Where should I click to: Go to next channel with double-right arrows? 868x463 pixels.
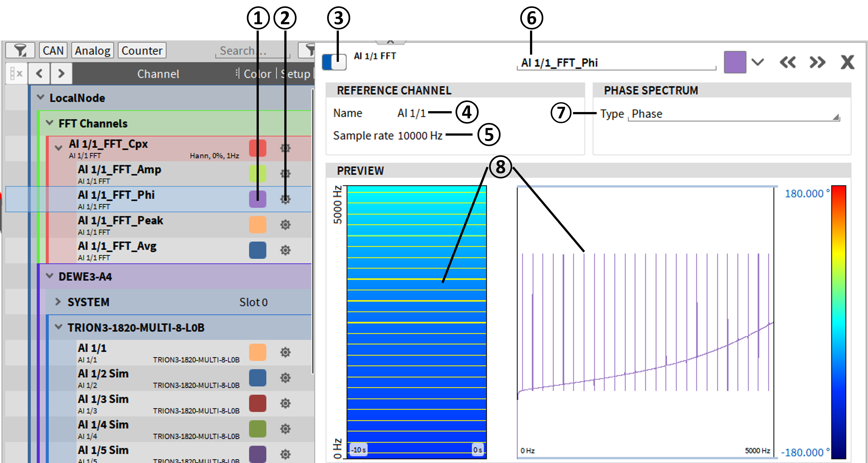[x=817, y=62]
